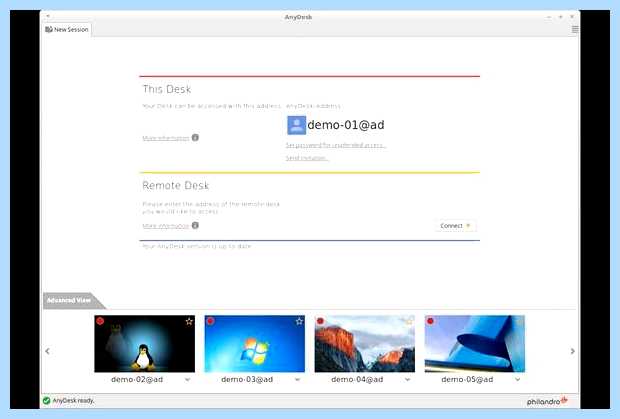Expand the dropdown arrow beside demo-05@ad
This screenshot has height=419, width=620.
point(517,379)
